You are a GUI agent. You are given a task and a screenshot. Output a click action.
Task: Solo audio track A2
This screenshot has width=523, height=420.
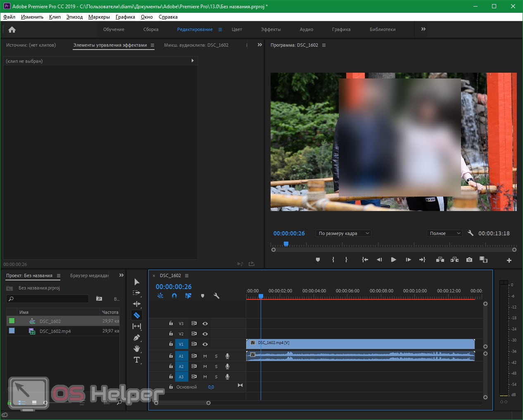click(x=216, y=366)
